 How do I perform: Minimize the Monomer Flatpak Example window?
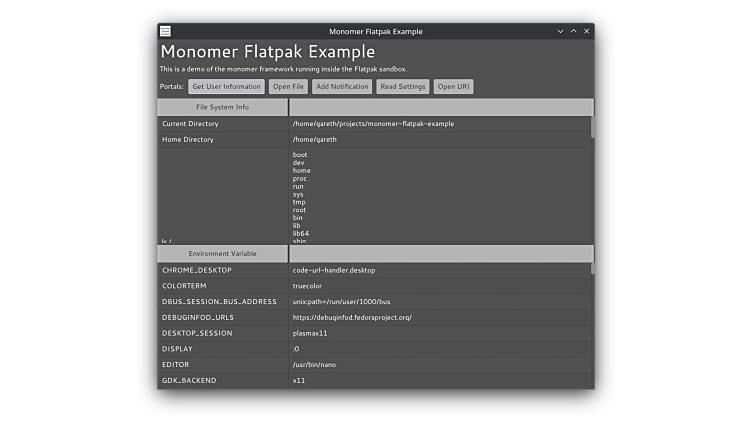point(560,31)
